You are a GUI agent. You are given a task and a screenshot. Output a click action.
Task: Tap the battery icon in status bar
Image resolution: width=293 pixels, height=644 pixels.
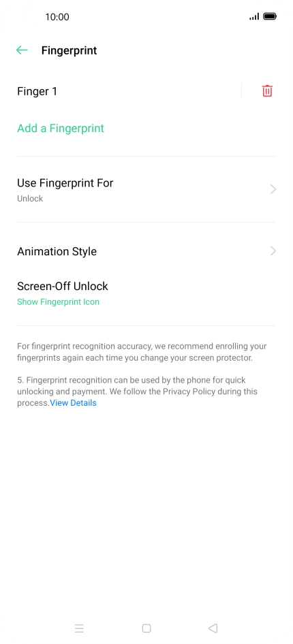pos(270,16)
